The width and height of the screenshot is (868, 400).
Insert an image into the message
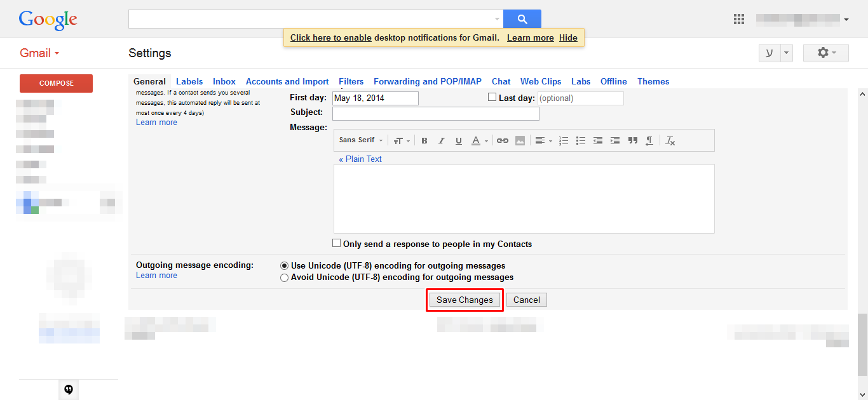520,141
